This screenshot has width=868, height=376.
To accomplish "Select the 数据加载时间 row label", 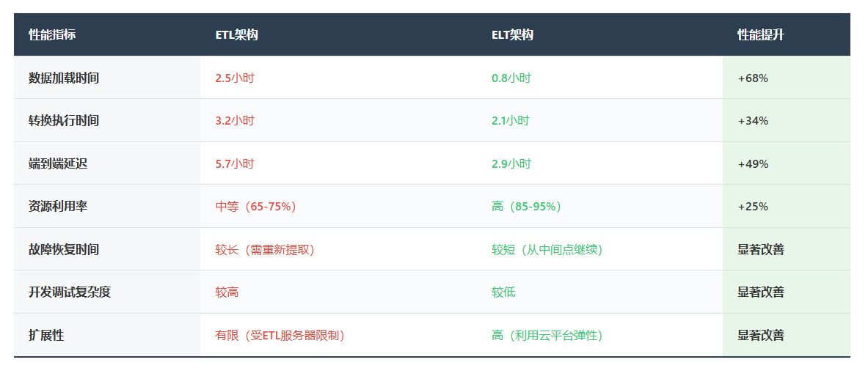I will coord(64,78).
